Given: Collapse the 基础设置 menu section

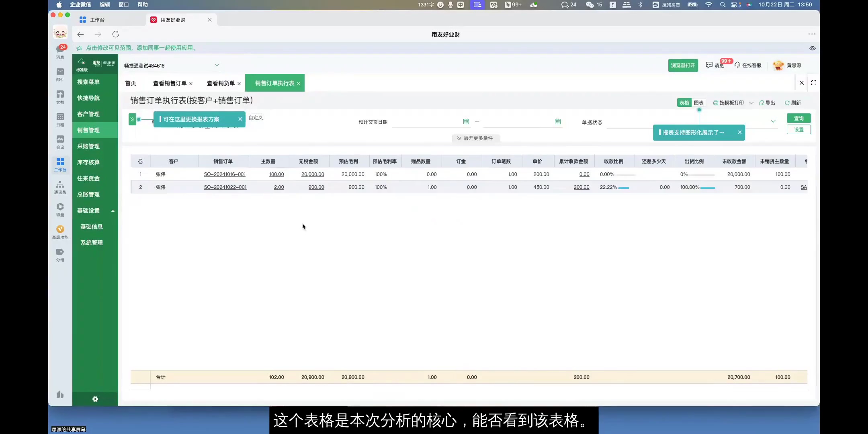Looking at the screenshot, I should (x=113, y=210).
